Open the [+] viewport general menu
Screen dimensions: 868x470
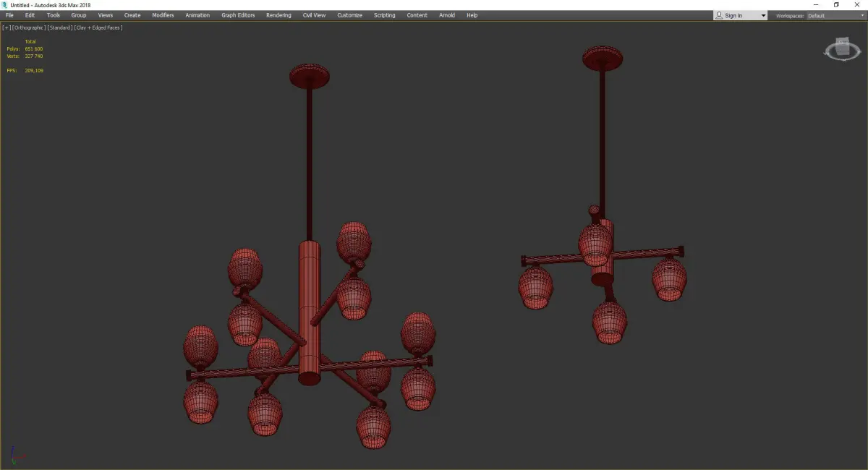[x=7, y=27]
